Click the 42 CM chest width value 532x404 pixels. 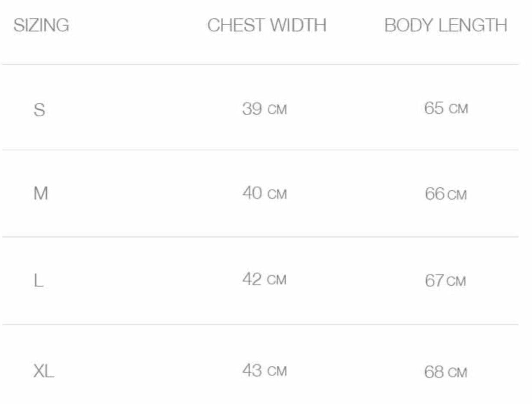point(264,280)
